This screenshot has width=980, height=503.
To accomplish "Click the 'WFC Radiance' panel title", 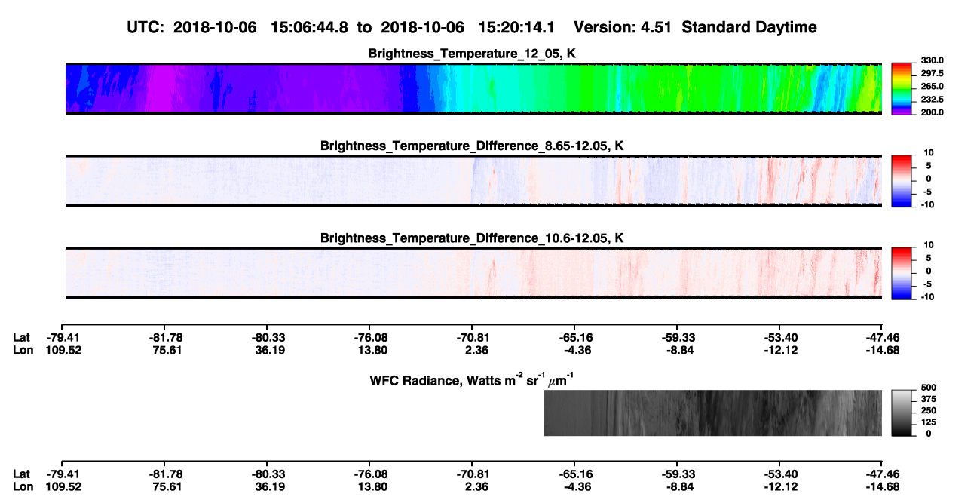I will 473,380.
